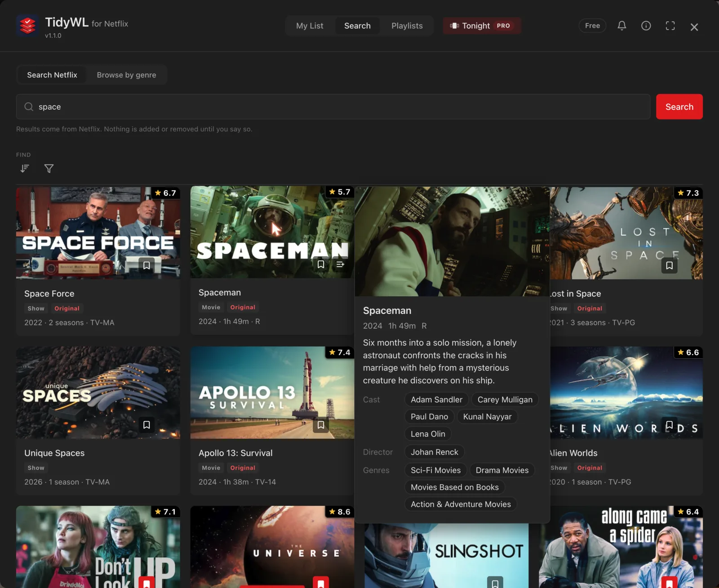Select the Carey Mulligan cast chip
Screen dimensions: 719x588
pos(505,400)
